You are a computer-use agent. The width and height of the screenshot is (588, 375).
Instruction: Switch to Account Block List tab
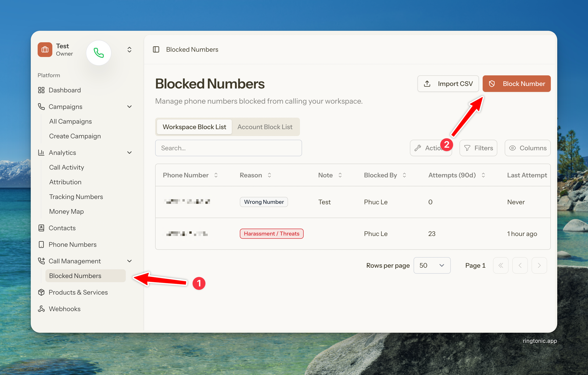(x=265, y=127)
